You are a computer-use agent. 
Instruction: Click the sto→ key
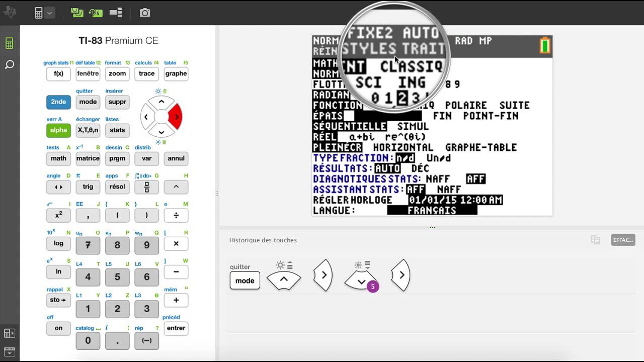[58, 300]
